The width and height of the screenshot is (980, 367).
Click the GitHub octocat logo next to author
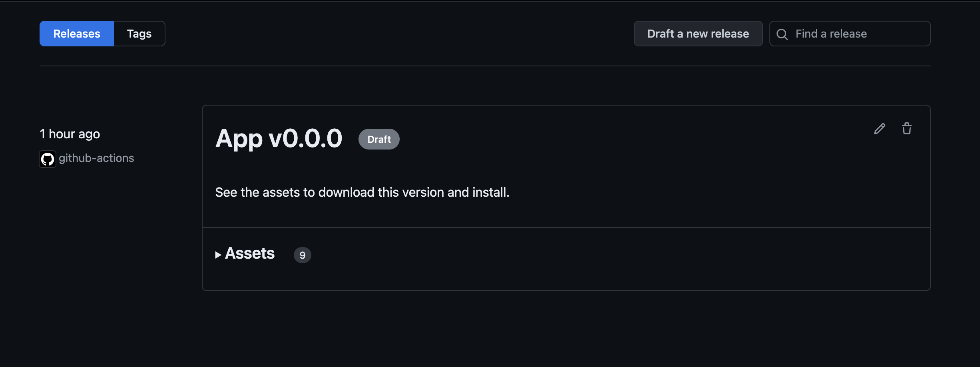[x=47, y=158]
